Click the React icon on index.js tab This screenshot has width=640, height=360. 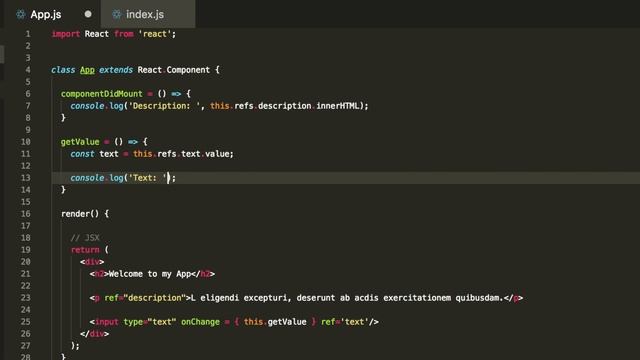pyautogui.click(x=117, y=15)
